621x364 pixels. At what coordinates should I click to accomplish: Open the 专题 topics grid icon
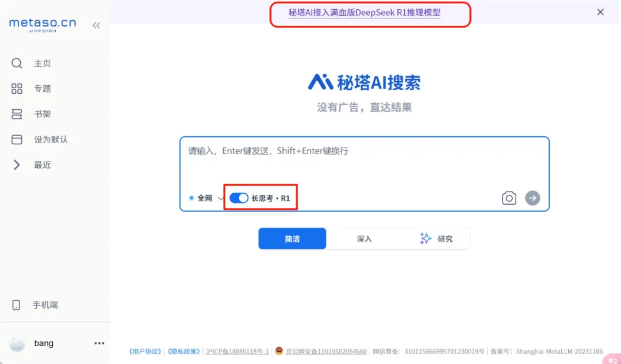[17, 89]
